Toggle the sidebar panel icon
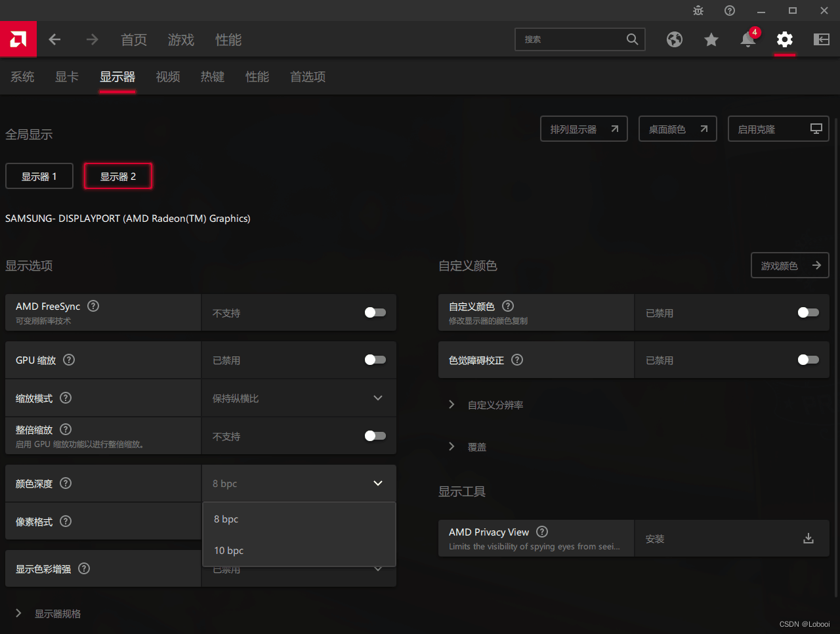Image resolution: width=840 pixels, height=634 pixels. [x=822, y=39]
